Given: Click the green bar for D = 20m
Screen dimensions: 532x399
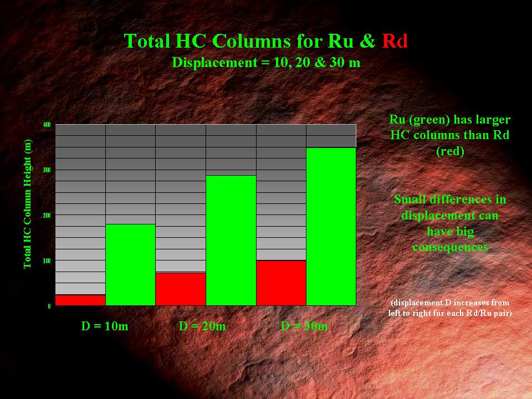Looking at the screenshot, I should pos(231,240).
